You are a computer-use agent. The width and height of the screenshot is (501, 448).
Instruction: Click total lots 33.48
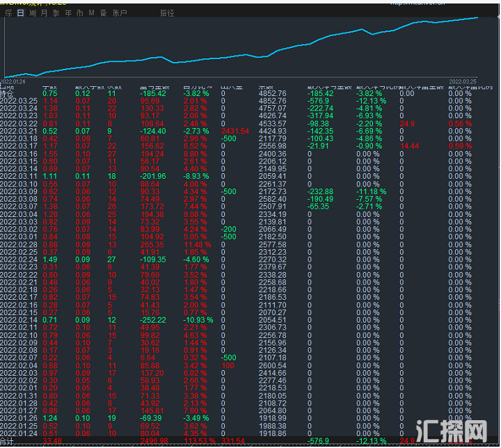(52, 441)
